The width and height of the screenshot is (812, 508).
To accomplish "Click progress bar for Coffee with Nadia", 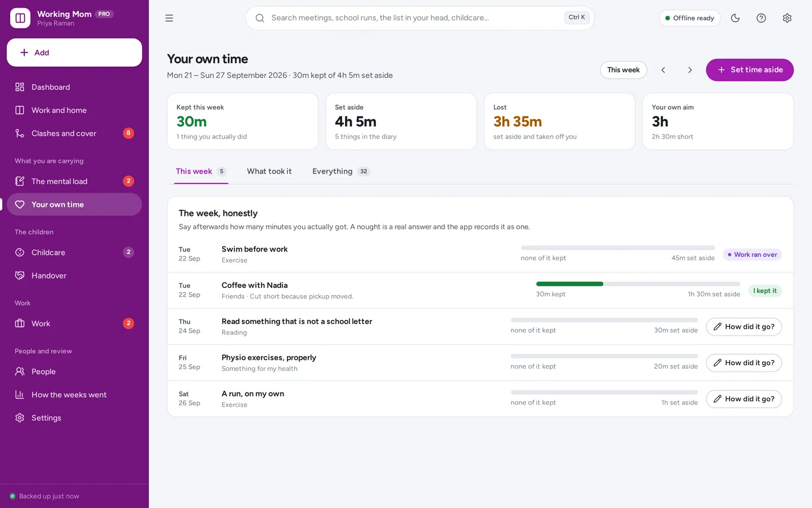I will point(638,284).
